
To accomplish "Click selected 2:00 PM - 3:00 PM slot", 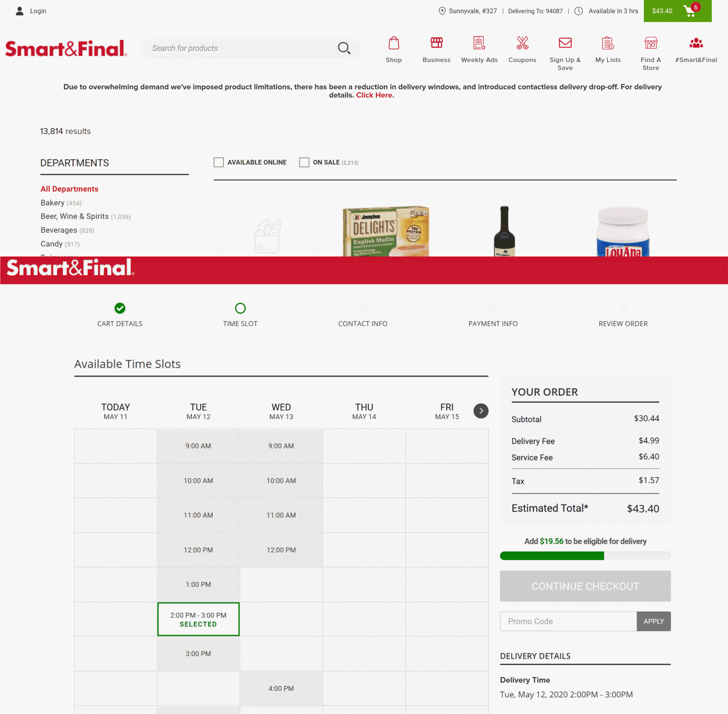I will coord(198,619).
